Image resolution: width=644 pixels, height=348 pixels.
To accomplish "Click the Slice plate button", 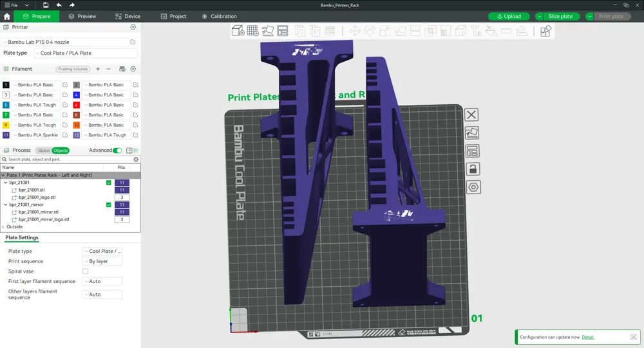I will coord(560,16).
